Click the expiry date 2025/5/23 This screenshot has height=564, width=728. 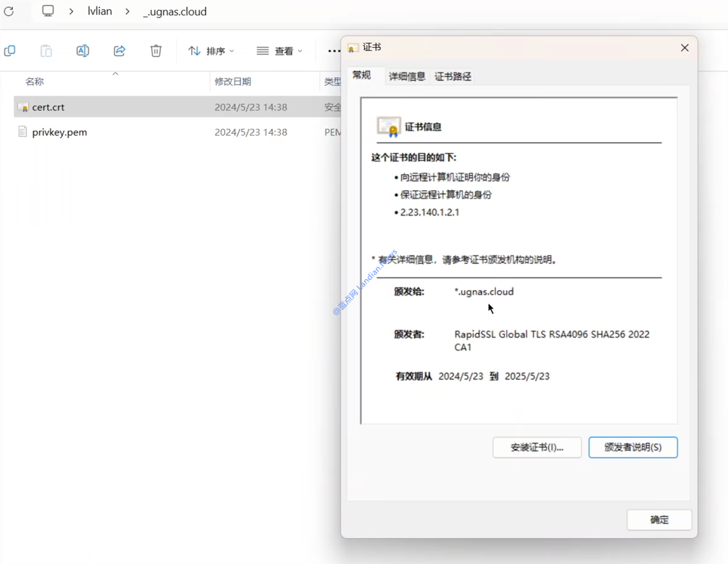pyautogui.click(x=527, y=376)
